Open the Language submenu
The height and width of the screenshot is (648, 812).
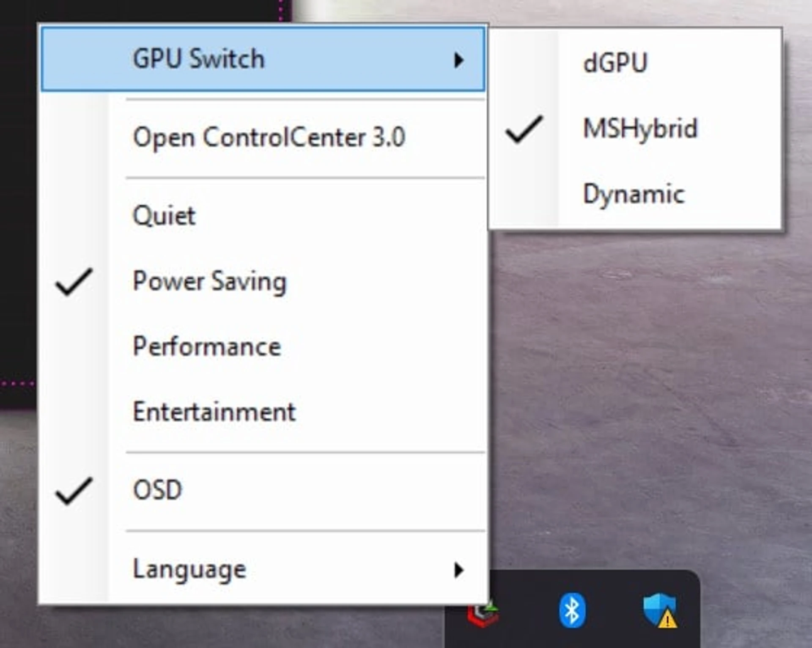263,569
